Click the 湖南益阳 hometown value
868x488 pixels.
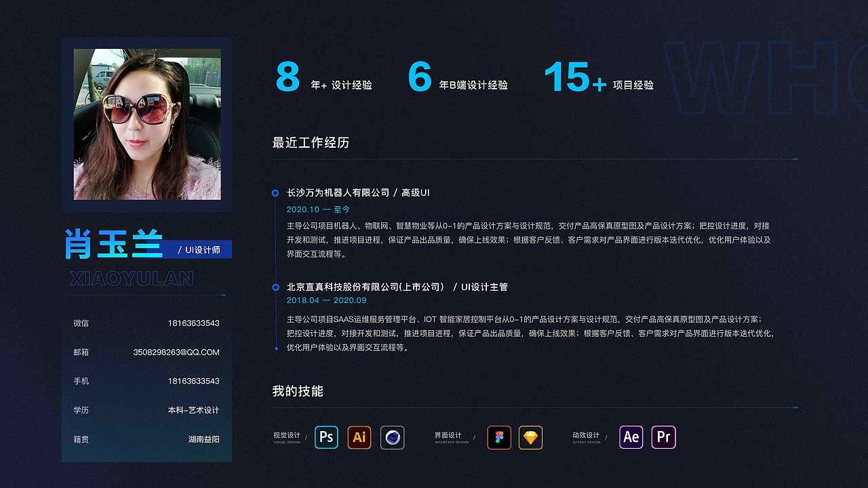pyautogui.click(x=204, y=439)
